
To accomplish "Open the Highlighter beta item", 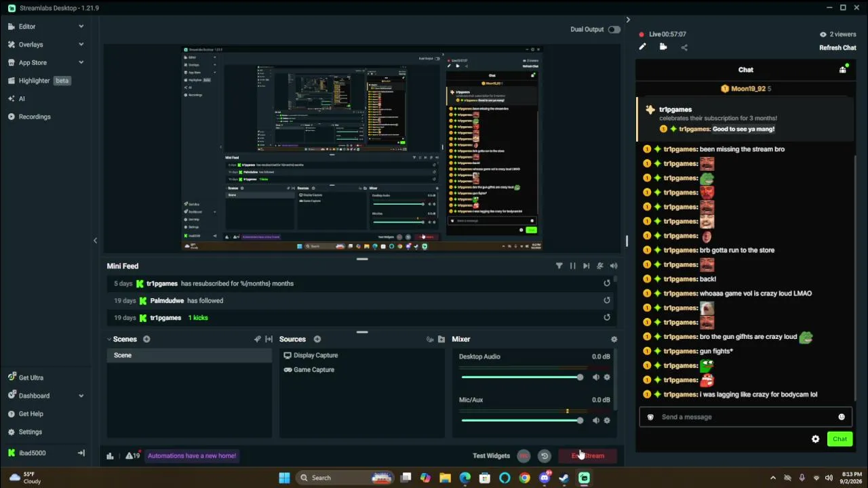I will click(x=39, y=81).
